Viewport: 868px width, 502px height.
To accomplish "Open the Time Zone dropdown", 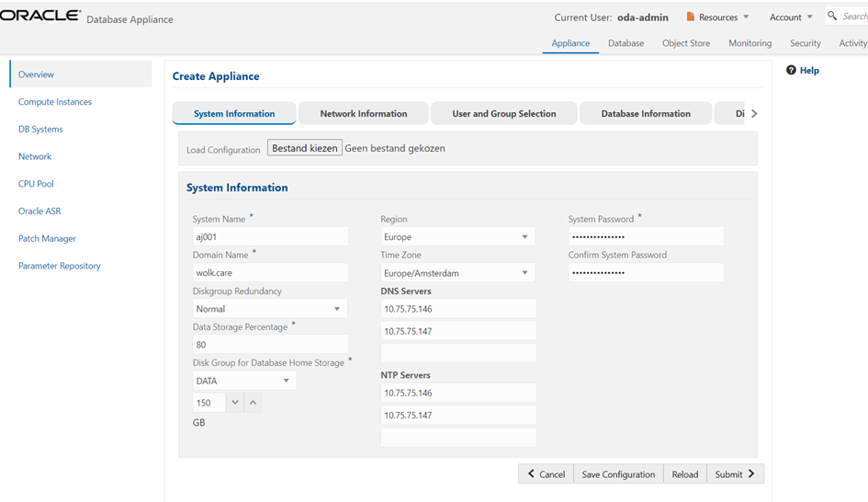I will [457, 273].
